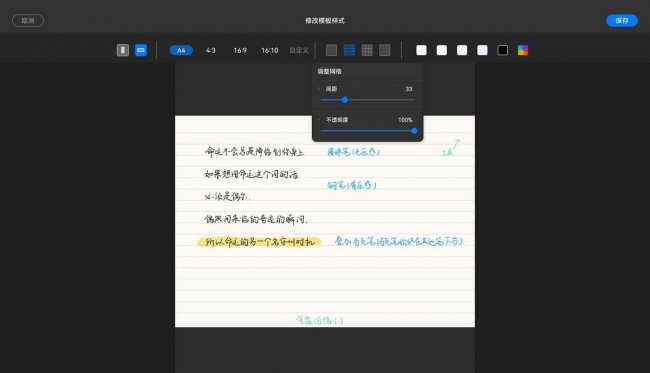The height and width of the screenshot is (373, 650).
Task: Select the dotted grid template icon
Action: (x=385, y=50)
